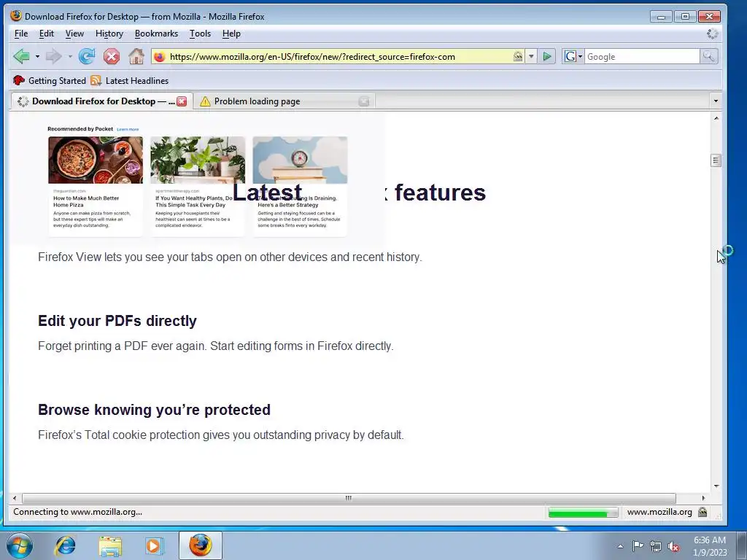Expand the address bar URL dropdown
The height and width of the screenshot is (560, 747).
click(x=531, y=57)
